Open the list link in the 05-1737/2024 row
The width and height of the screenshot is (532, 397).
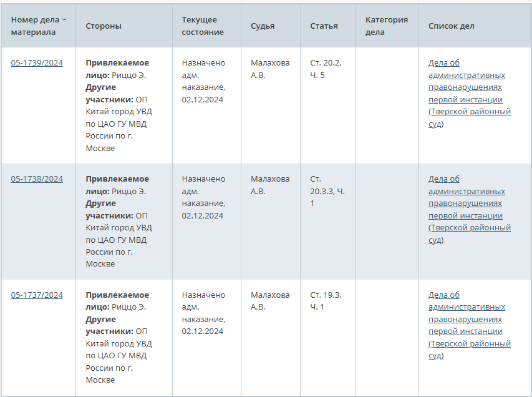469,325
